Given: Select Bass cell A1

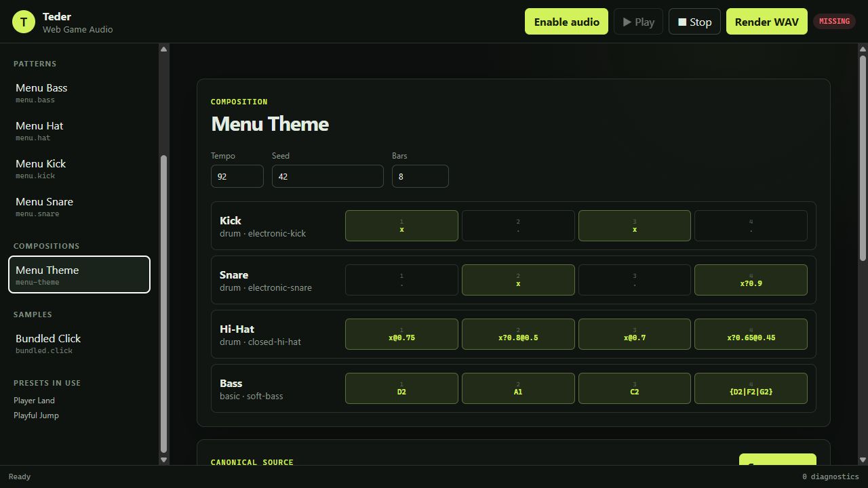Looking at the screenshot, I should (x=518, y=388).
